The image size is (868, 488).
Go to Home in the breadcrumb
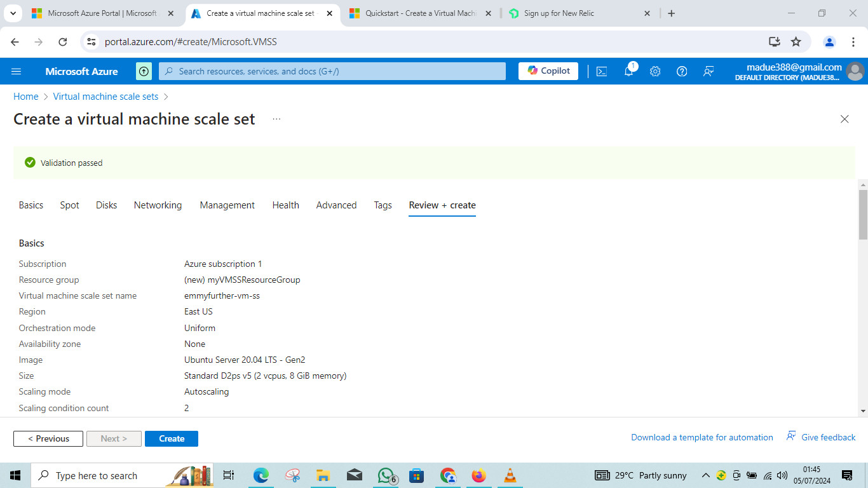26,97
